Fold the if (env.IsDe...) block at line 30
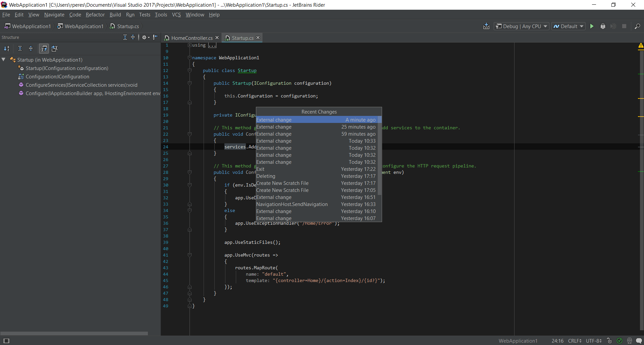644x345 pixels. pyautogui.click(x=190, y=185)
